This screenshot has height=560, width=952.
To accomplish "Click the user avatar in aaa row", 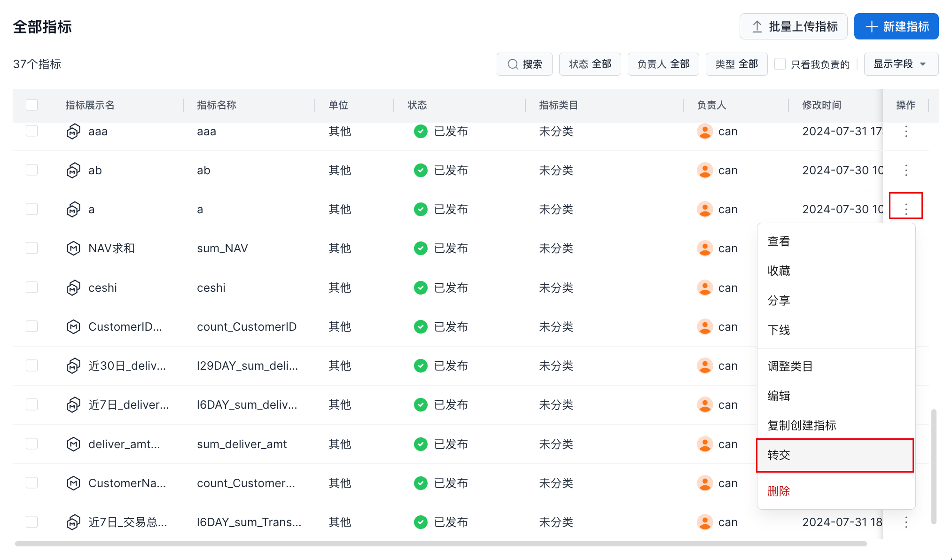I will (x=704, y=131).
